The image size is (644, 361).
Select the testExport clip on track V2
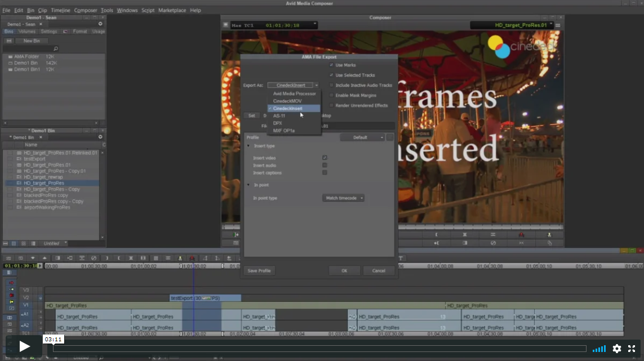pyautogui.click(x=205, y=298)
